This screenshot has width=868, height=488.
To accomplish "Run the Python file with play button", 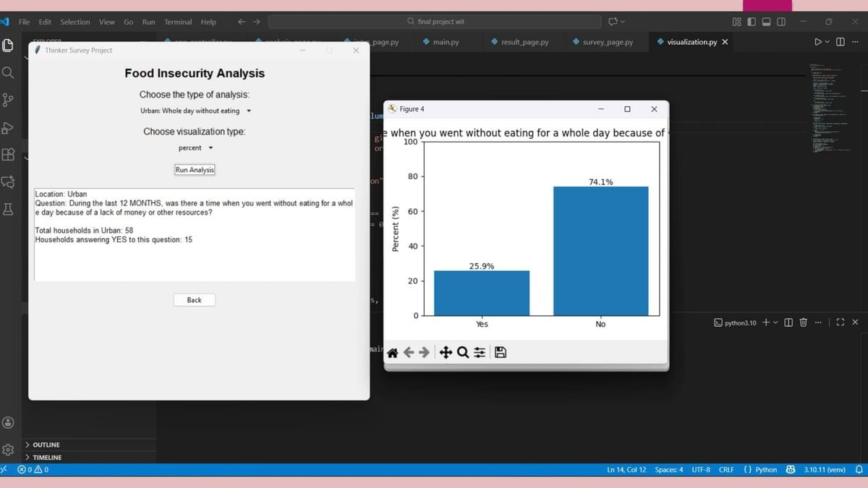I will (818, 42).
